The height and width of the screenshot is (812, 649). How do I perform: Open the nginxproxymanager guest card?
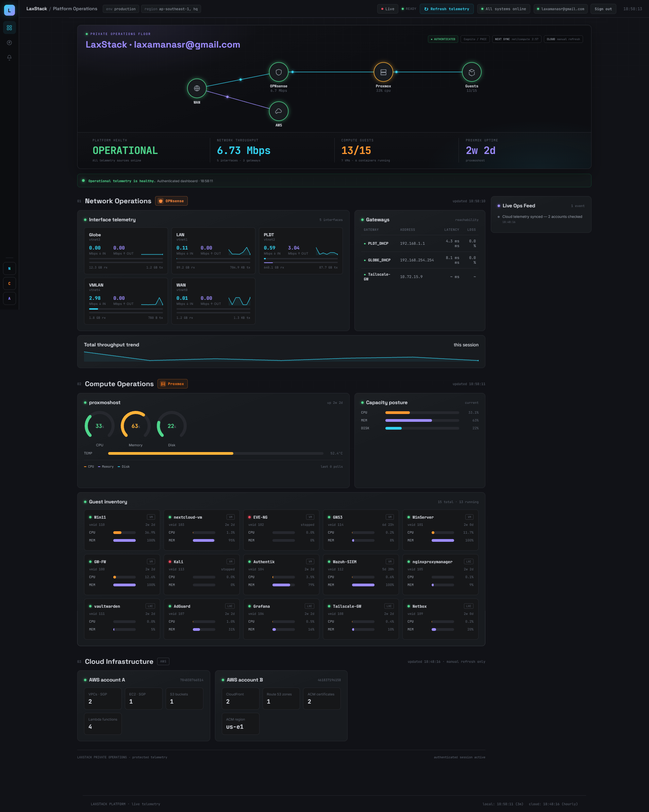tap(440, 575)
